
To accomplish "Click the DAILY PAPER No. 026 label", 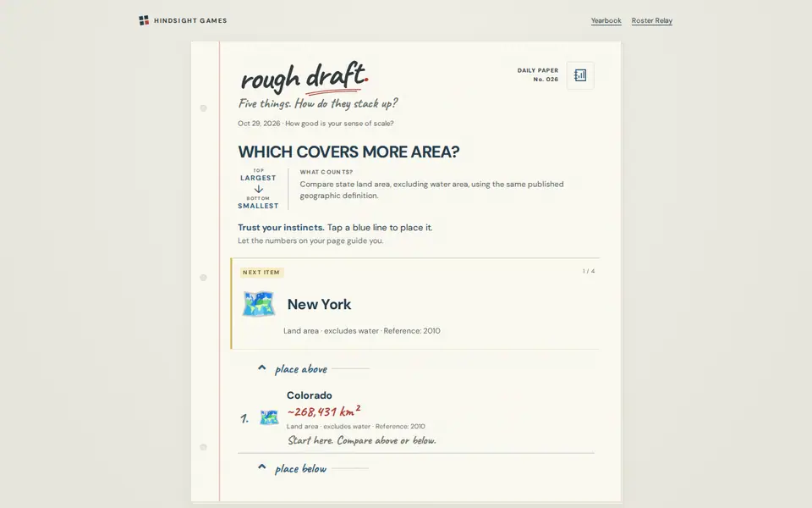I will point(538,75).
